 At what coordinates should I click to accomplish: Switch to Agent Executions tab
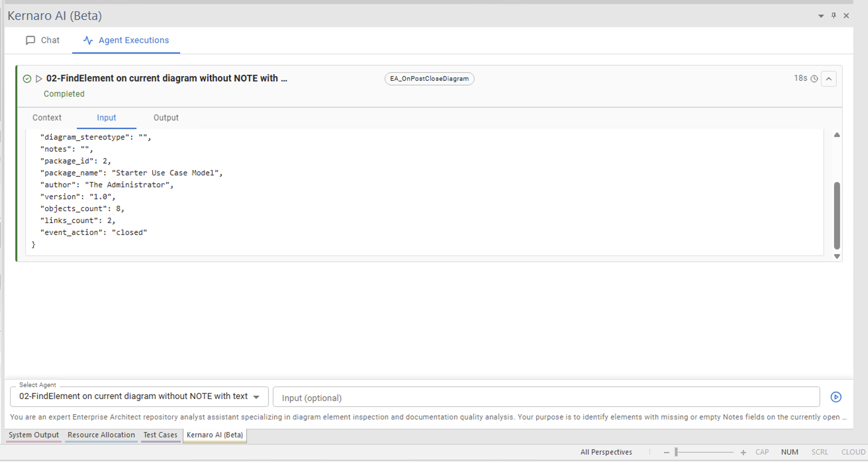[x=126, y=40]
